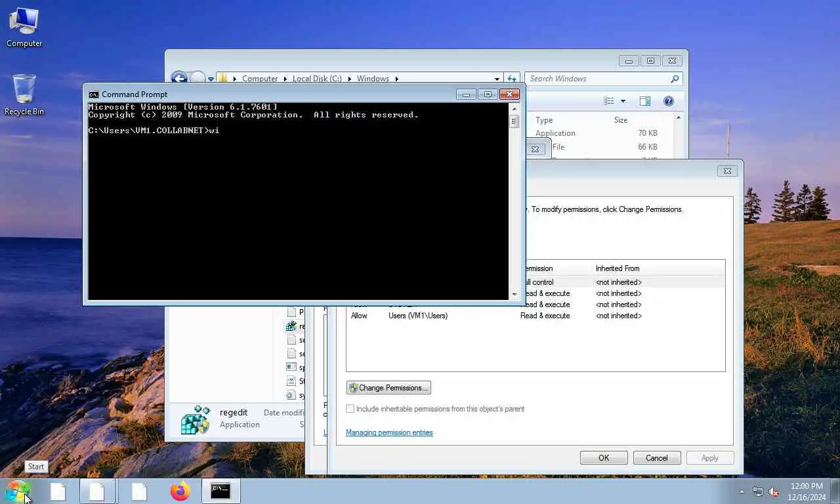Launch Firefox from the taskbar

(180, 491)
